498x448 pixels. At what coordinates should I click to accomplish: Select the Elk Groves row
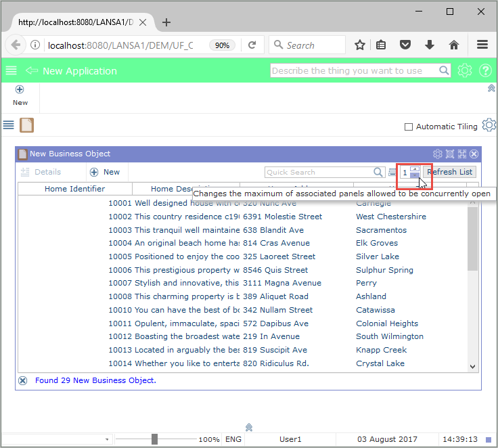[243, 243]
